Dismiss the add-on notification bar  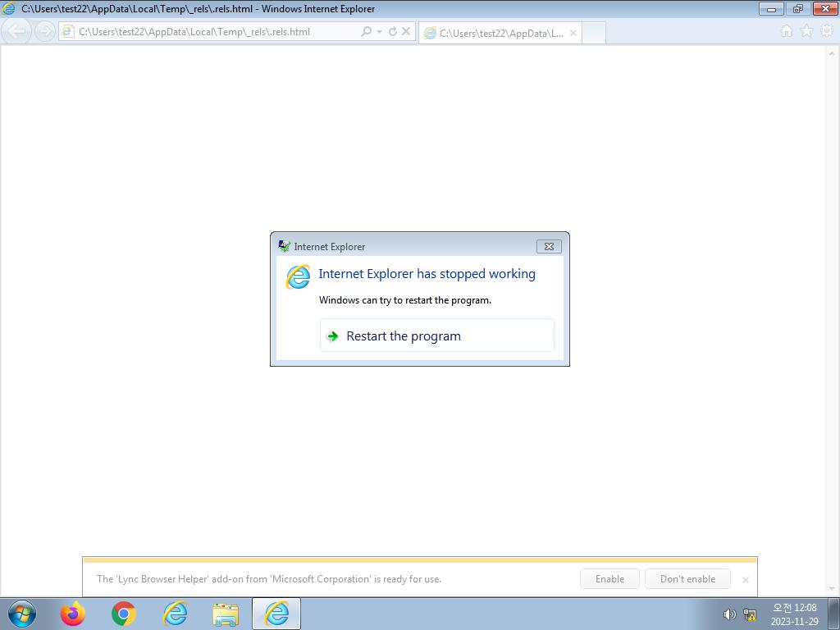tap(745, 580)
